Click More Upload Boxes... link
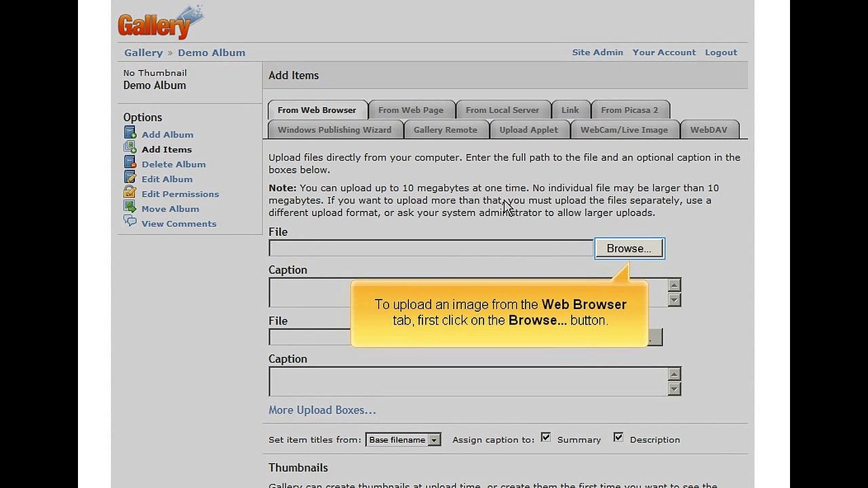The width and height of the screenshot is (868, 488). (x=322, y=410)
